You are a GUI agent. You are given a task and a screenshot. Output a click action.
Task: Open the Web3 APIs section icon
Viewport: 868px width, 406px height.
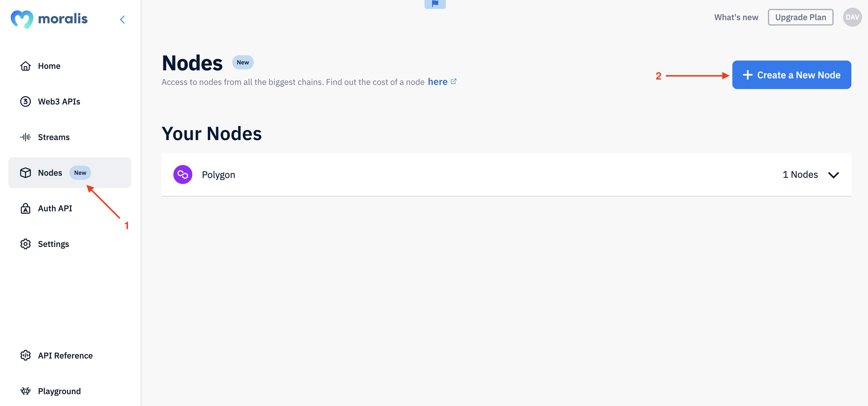[x=25, y=101]
